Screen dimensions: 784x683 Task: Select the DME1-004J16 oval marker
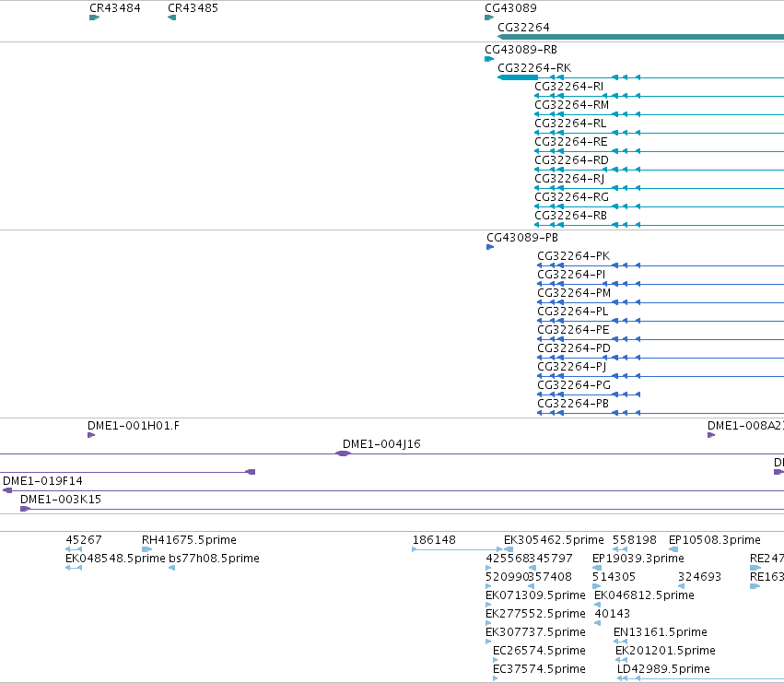(x=343, y=453)
